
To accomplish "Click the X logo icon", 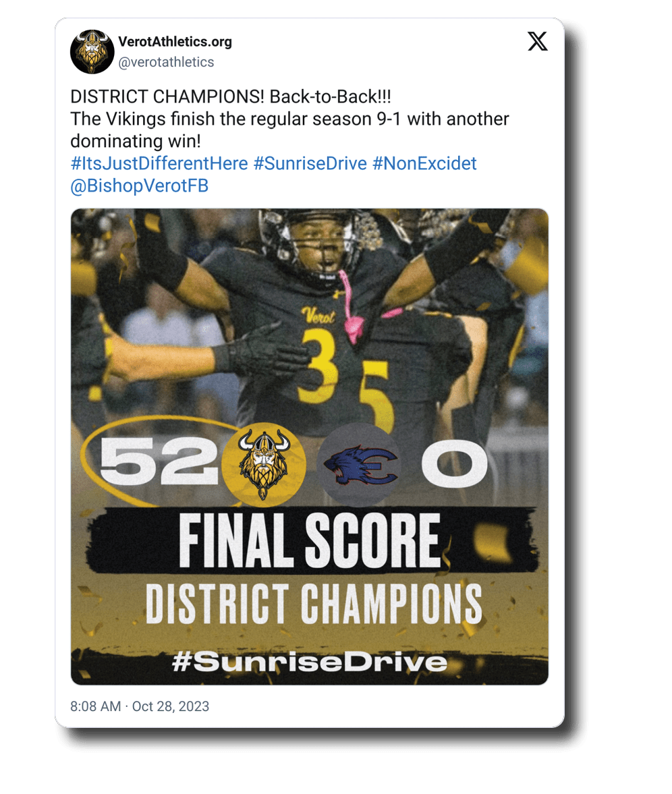I will click(x=537, y=42).
